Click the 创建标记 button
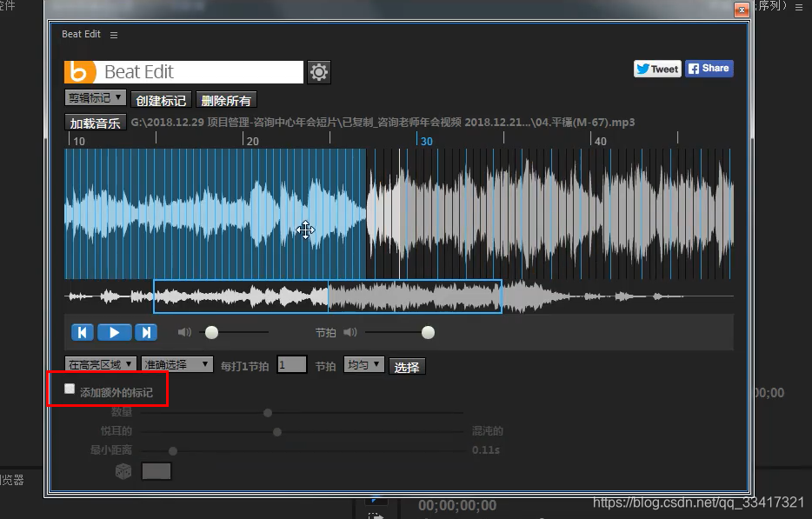812x519 pixels. (161, 101)
